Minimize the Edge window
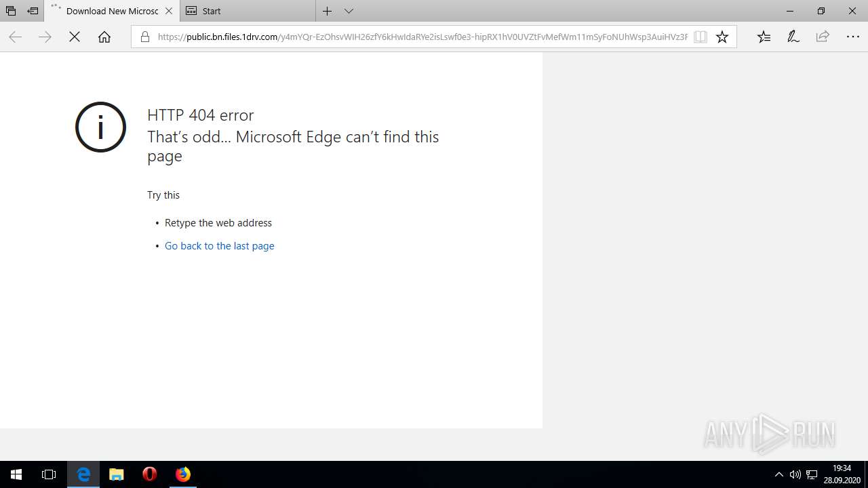 tap(790, 11)
